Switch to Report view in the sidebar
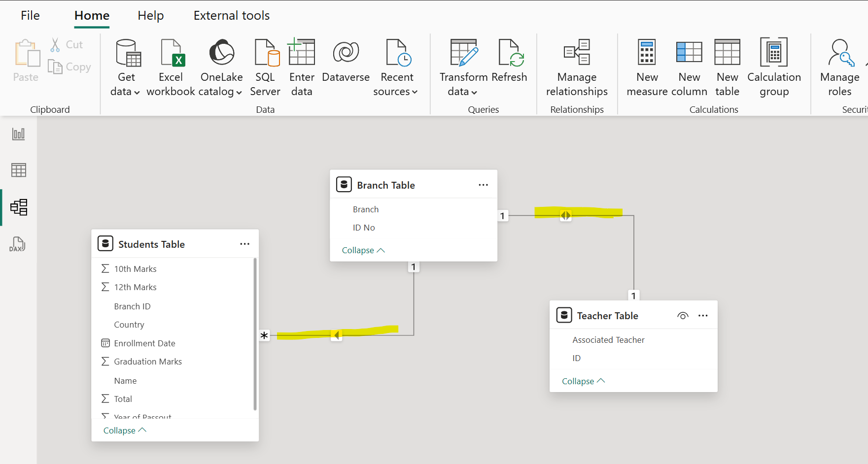Image resolution: width=868 pixels, height=464 pixels. [x=18, y=133]
